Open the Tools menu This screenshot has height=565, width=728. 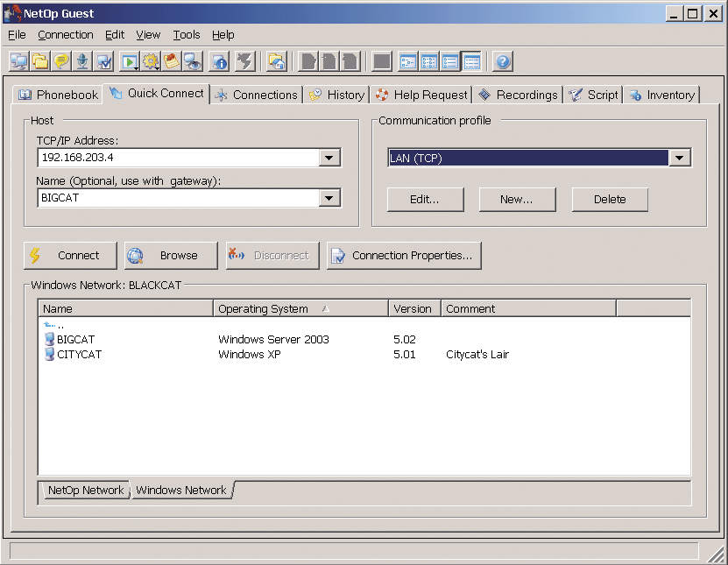187,35
